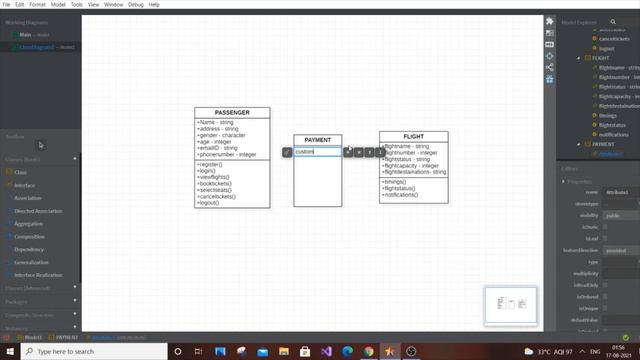Click the green validation checkmark in status bar

coord(626,338)
